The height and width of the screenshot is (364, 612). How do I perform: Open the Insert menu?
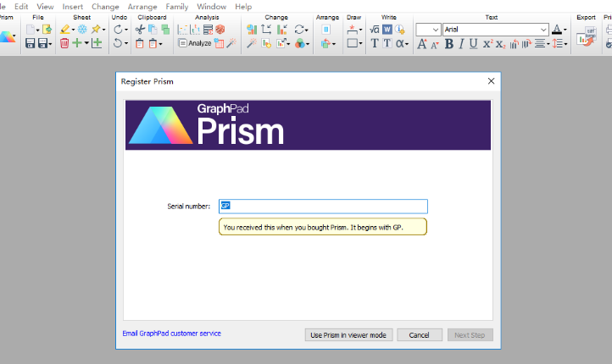(x=72, y=6)
